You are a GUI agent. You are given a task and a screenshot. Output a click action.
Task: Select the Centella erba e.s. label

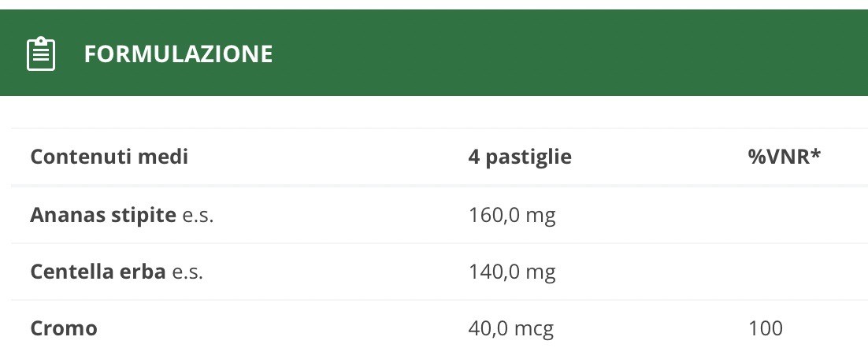(117, 272)
